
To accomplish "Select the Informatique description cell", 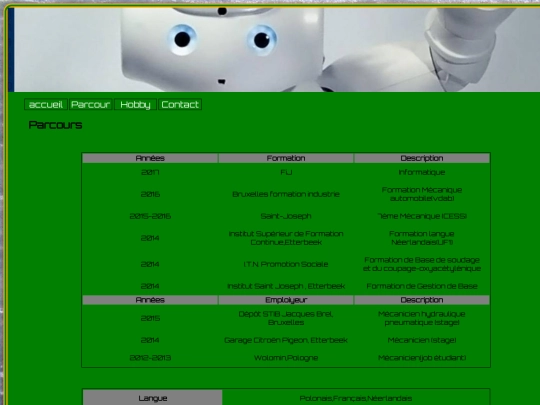I will pos(422,172).
